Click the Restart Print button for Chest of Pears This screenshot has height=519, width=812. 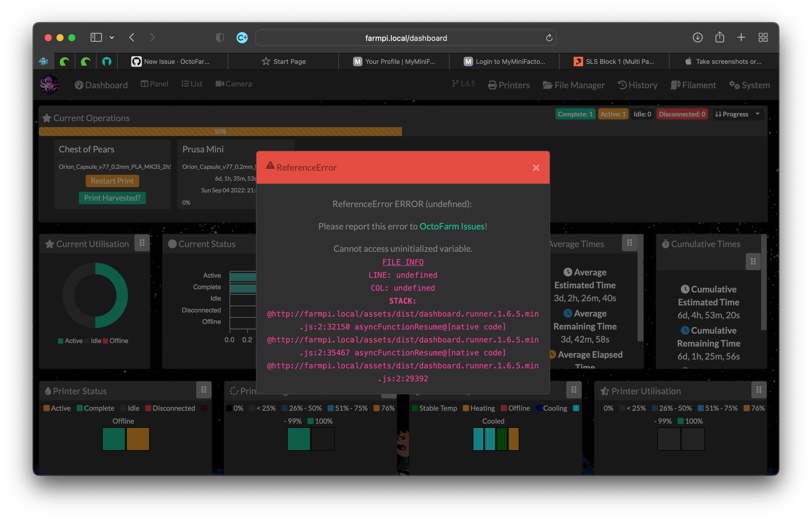tap(112, 181)
